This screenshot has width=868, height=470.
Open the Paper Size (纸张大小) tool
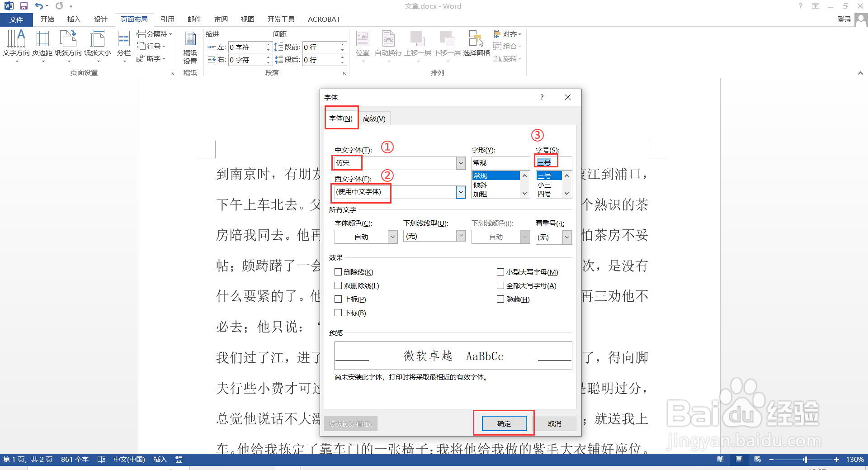98,46
